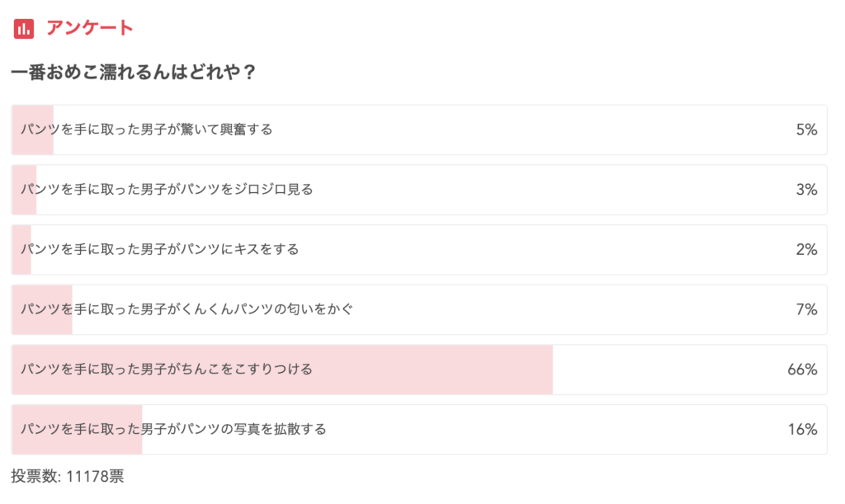Select the poll option showing 3%
This screenshot has width=845, height=504.
(418, 190)
